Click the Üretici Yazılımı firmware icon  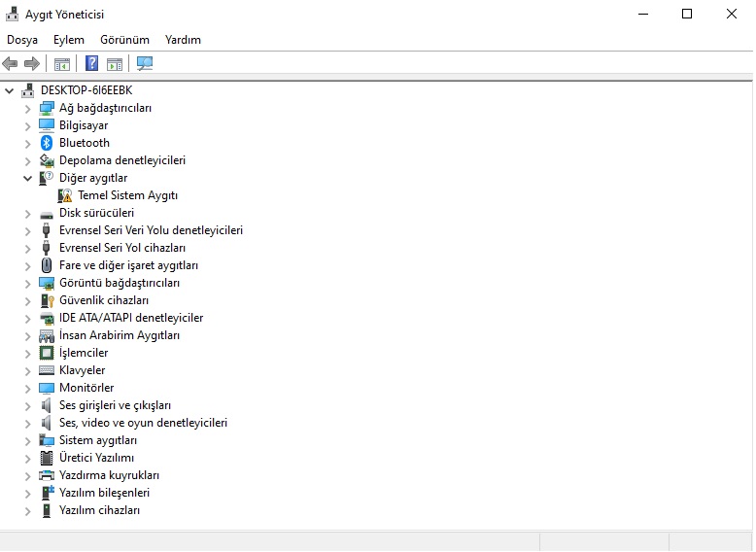tap(47, 458)
